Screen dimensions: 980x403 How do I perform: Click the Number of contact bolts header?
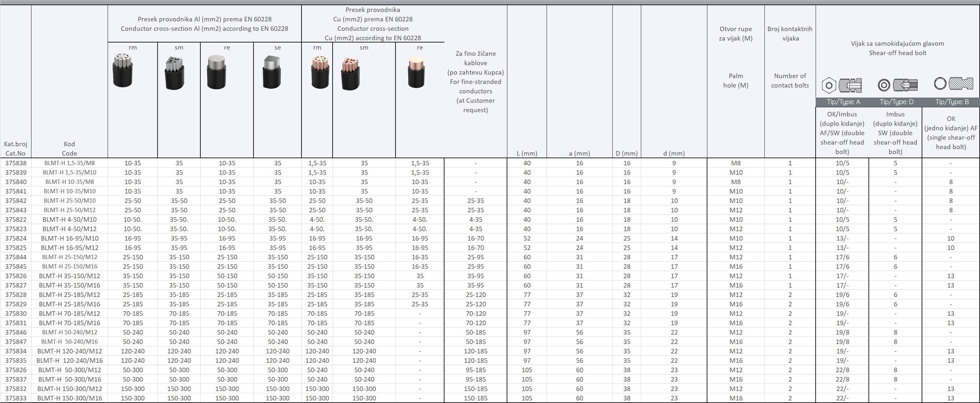point(790,81)
